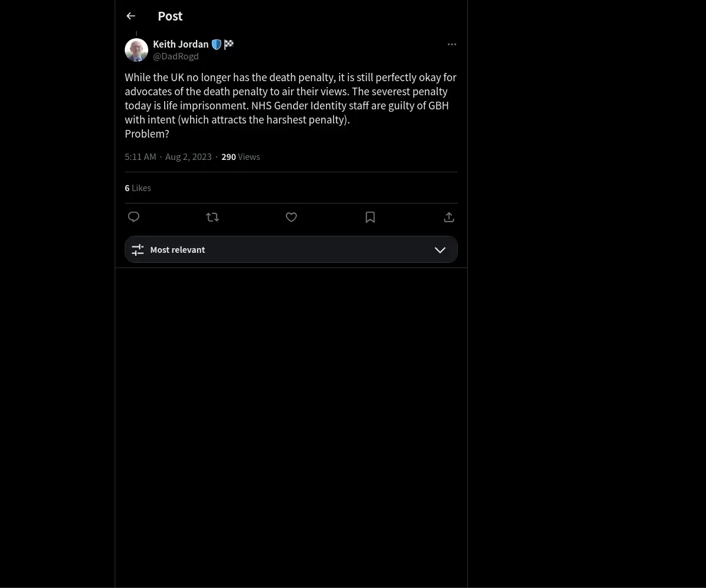Click the blue shield emoji after the name
Viewport: 706px width, 588px height.
tap(217, 44)
